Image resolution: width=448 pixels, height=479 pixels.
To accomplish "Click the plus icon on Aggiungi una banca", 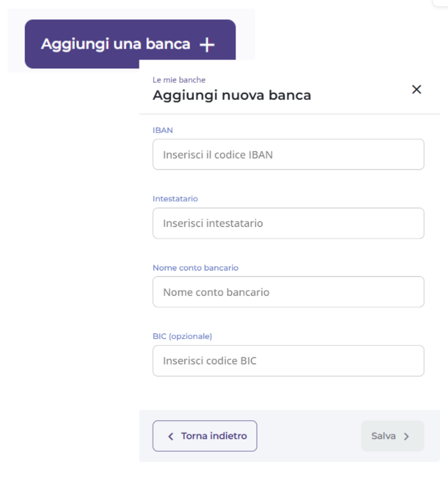I will 207,45.
